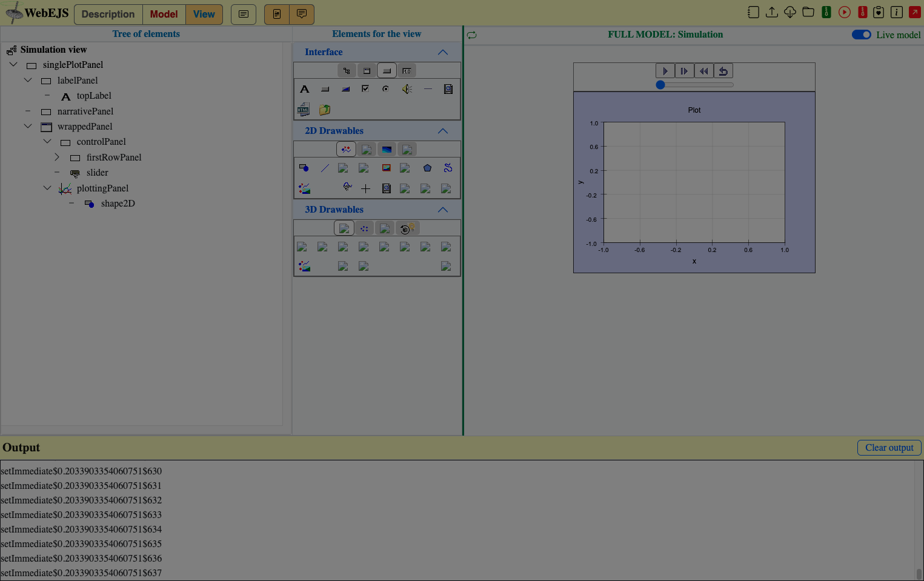Image resolution: width=924 pixels, height=581 pixels.
Task: Click the cloud download icon
Action: (789, 12)
